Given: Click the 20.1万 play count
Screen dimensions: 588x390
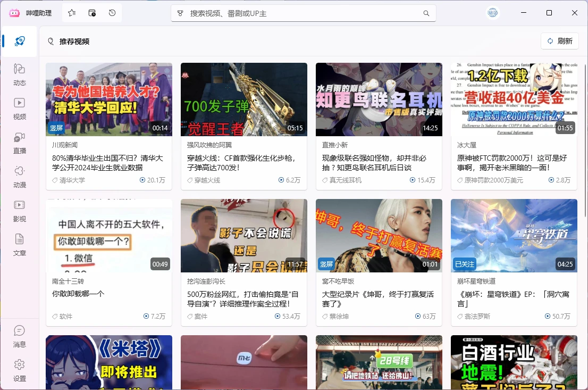Looking at the screenshot, I should (x=153, y=180).
